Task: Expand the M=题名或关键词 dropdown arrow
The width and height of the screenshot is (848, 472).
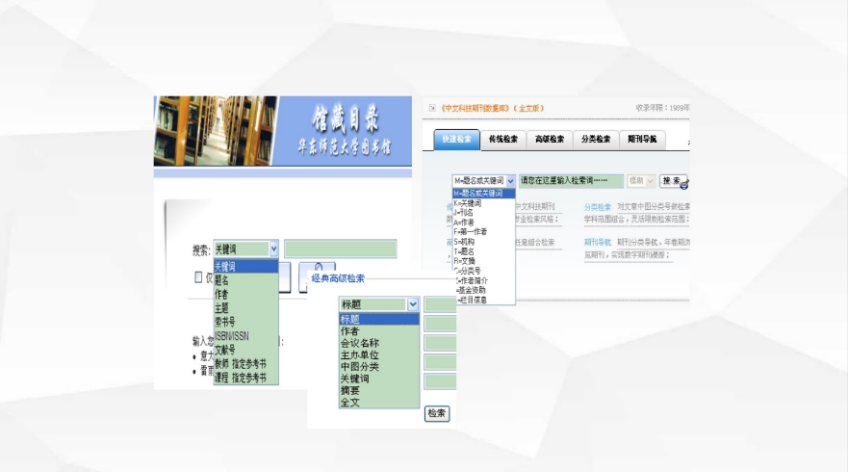Action: click(x=510, y=181)
